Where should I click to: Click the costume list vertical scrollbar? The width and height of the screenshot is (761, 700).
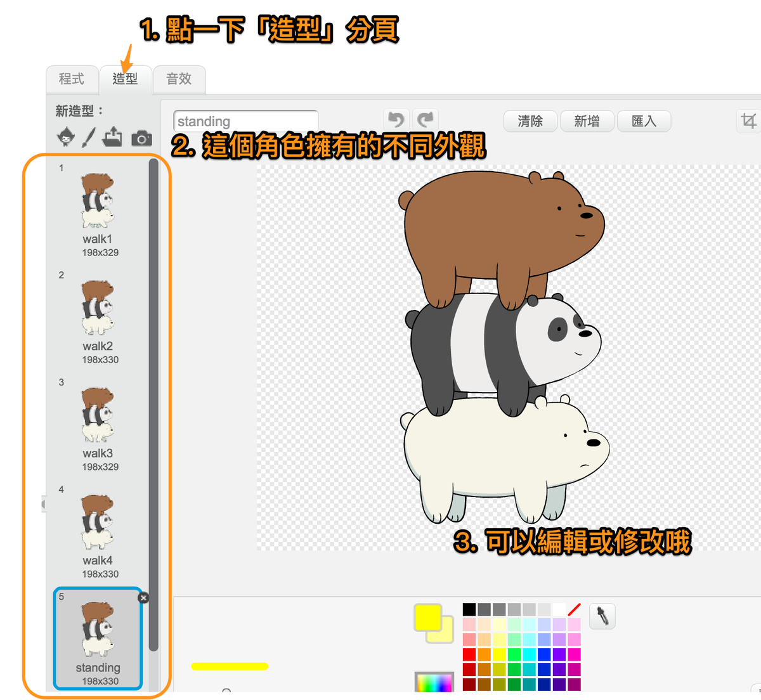pos(153,405)
